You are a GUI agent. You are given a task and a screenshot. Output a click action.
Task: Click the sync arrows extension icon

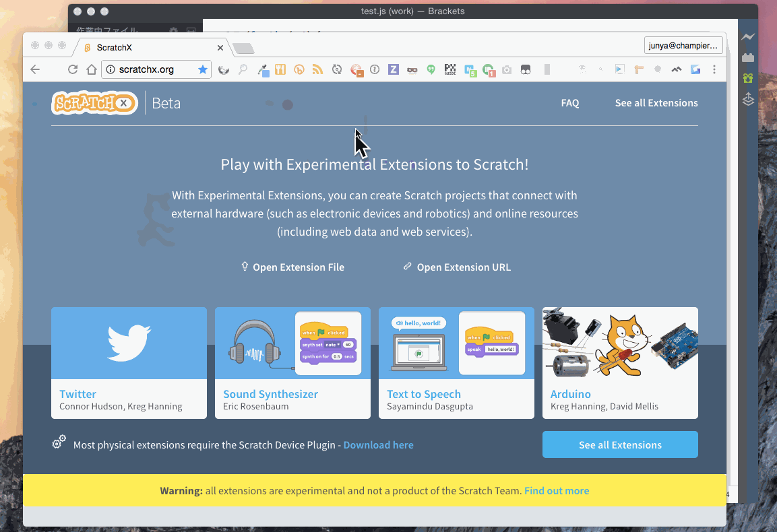(337, 69)
